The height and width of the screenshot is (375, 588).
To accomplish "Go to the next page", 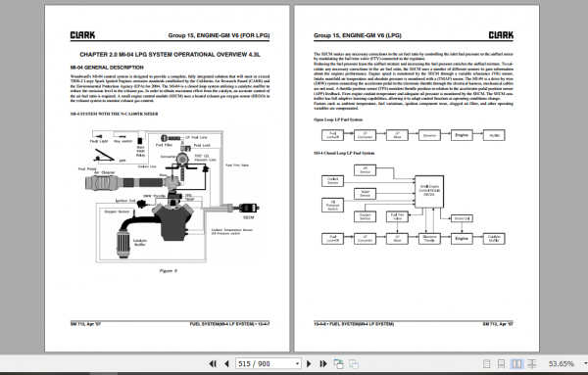I will 309,364.
